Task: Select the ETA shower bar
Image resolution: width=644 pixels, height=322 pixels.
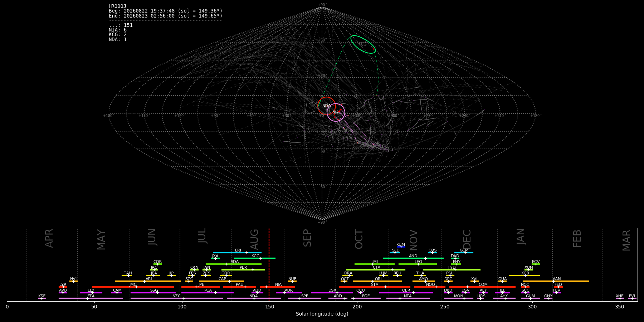Action: [x=91, y=298]
